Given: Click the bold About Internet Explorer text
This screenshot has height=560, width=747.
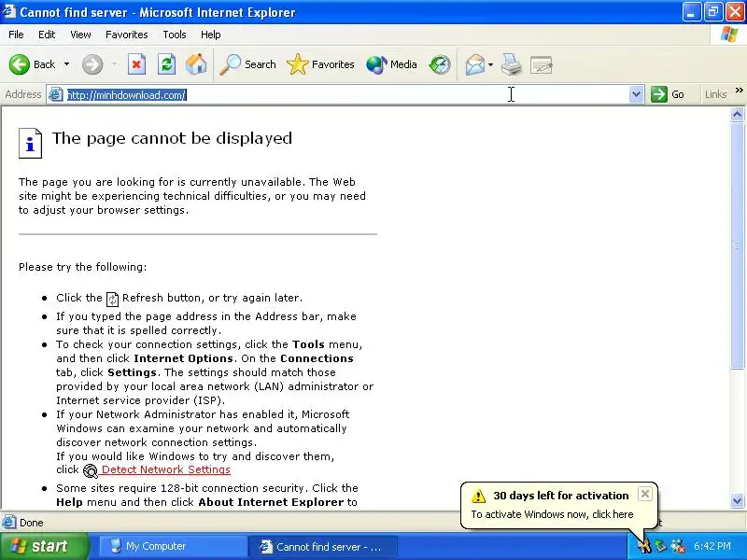Looking at the screenshot, I should tap(271, 502).
